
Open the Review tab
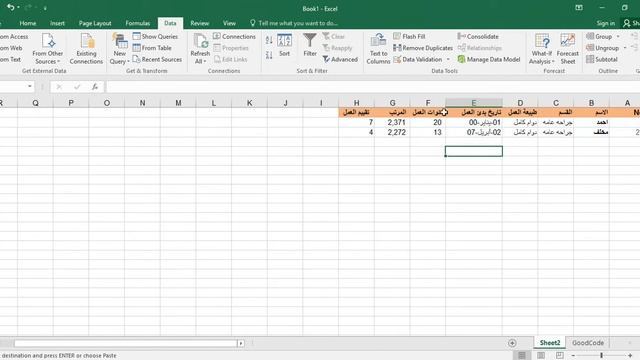pos(200,23)
